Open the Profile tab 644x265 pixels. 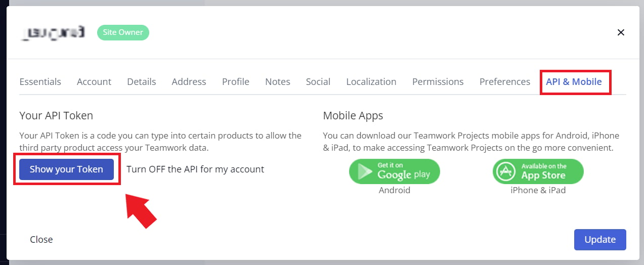(236, 81)
